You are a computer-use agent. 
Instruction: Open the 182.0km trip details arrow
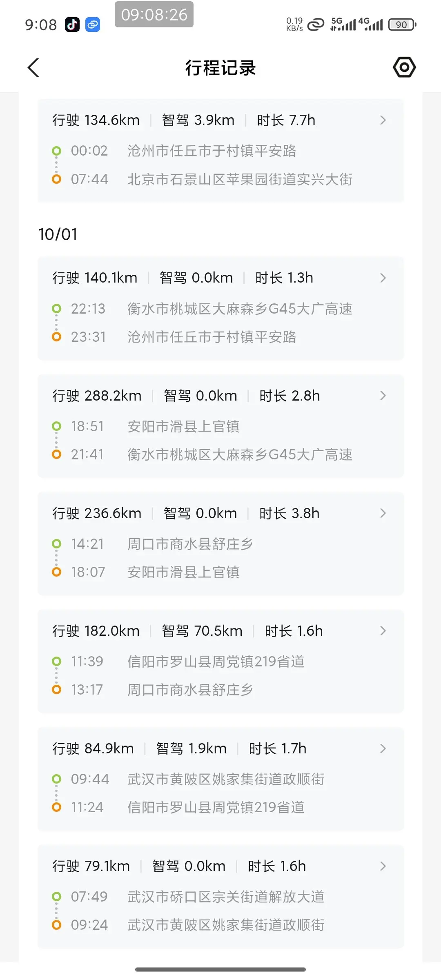point(383,631)
